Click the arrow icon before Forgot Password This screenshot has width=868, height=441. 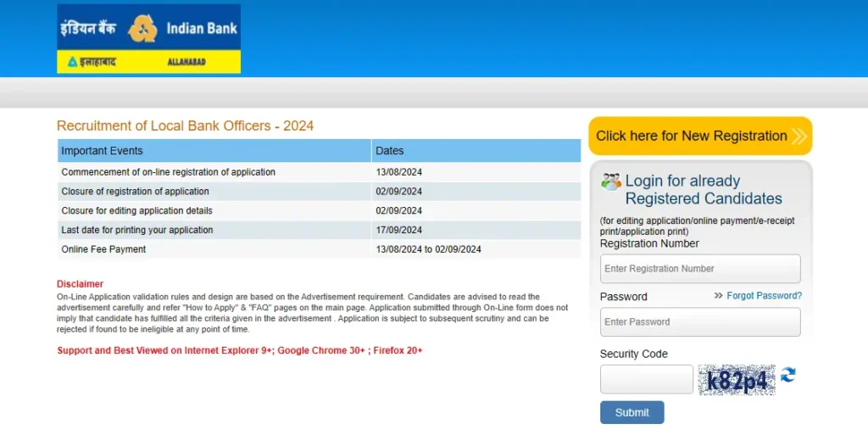[x=718, y=296]
